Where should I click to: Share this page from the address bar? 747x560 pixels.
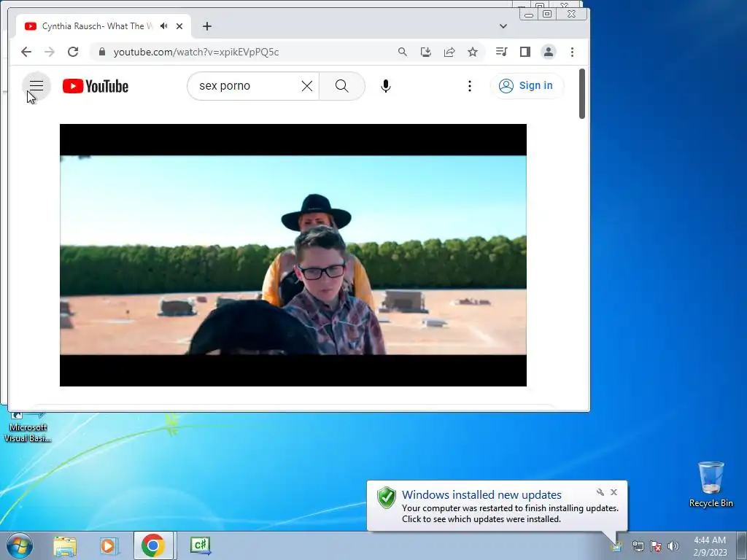pyautogui.click(x=449, y=52)
